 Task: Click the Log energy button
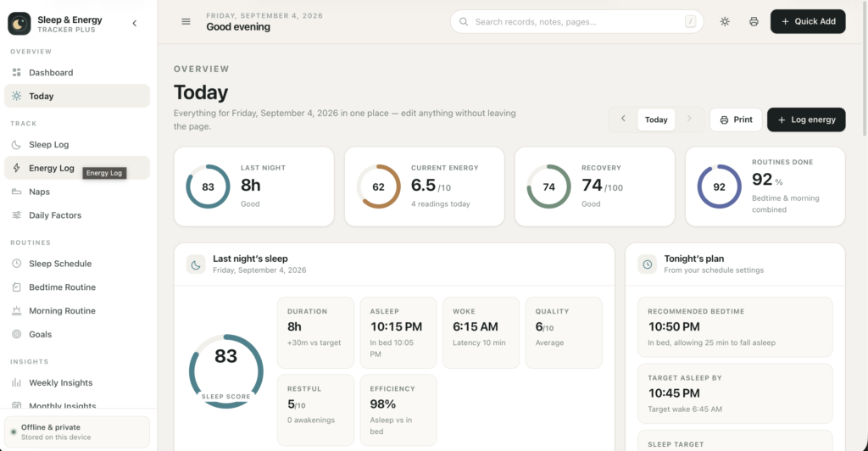point(806,120)
